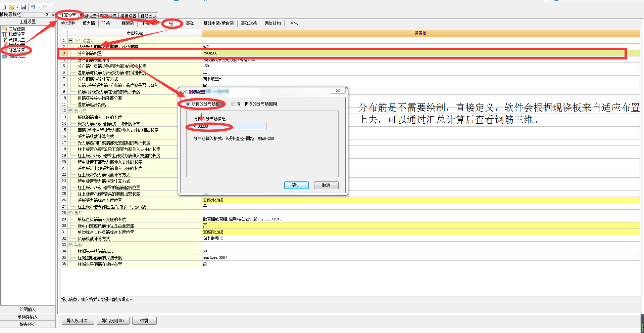The height and width of the screenshot is (333, 644).
Task: Click the 分布钢筋配置 row name
Action: tap(90, 53)
